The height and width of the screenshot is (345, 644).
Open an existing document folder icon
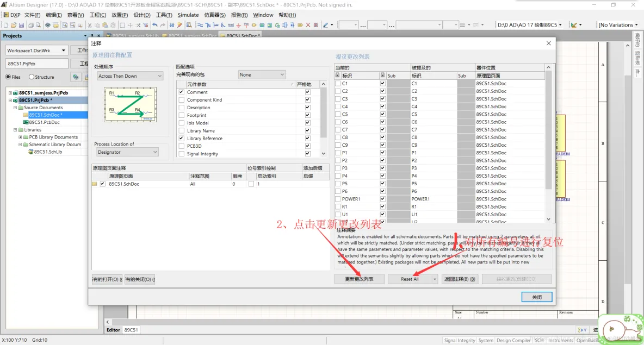click(x=14, y=25)
